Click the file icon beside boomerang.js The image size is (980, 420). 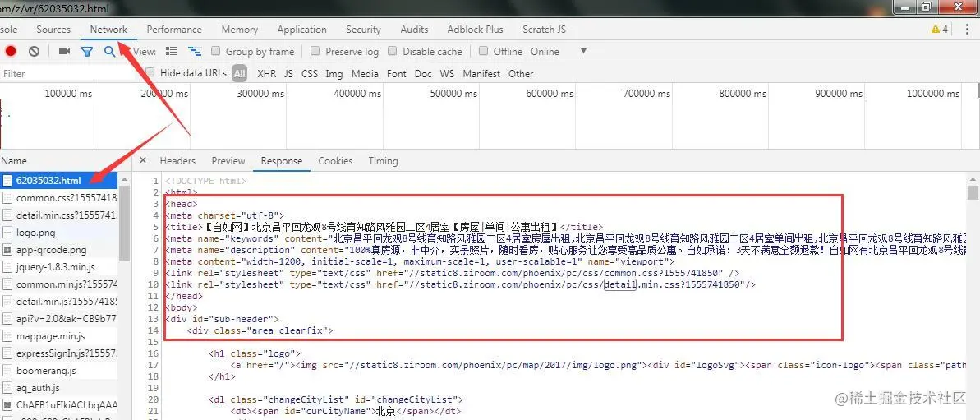pyautogui.click(x=7, y=371)
